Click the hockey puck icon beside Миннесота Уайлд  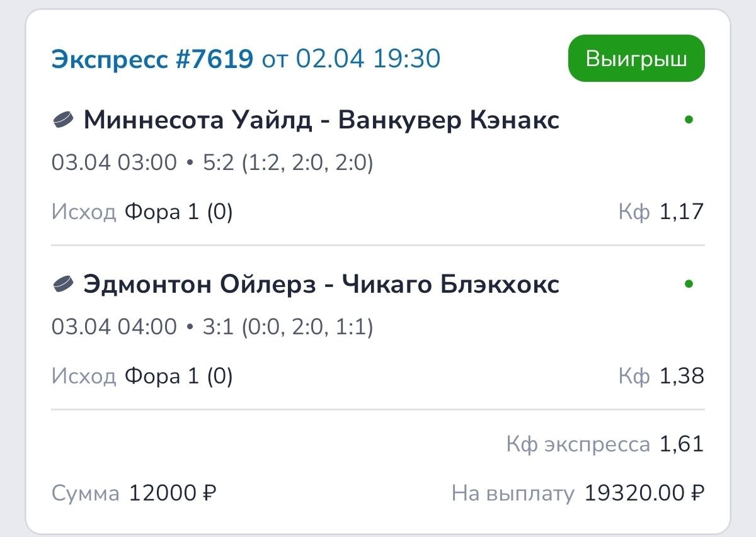(x=63, y=120)
